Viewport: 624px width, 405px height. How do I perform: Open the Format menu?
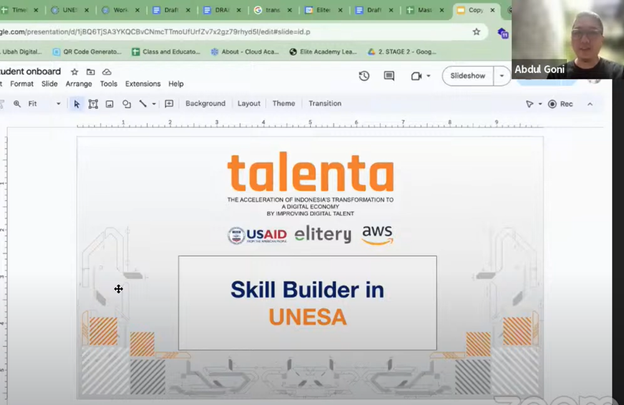[x=21, y=84]
